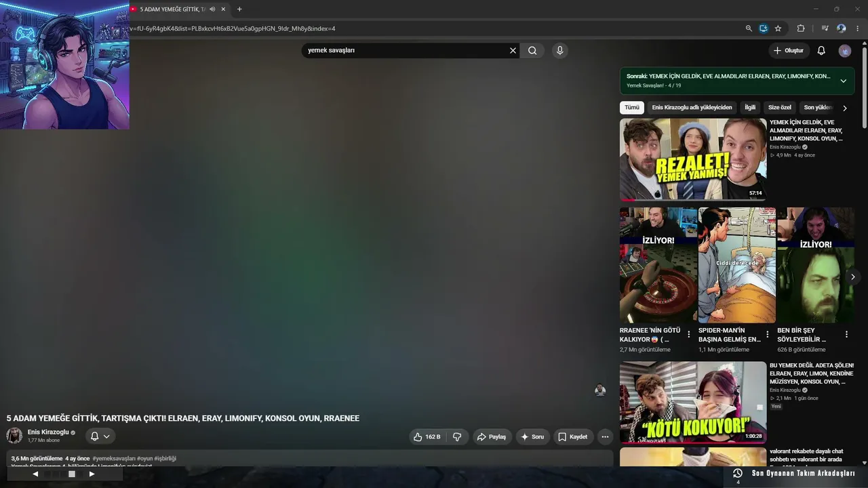
Task: Open the subscription notification bell dropdown
Action: pos(100,436)
